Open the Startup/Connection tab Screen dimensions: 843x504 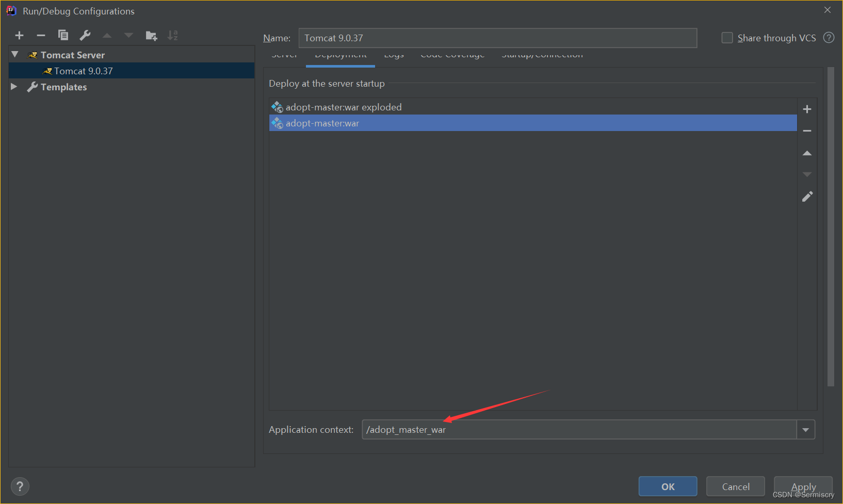(542, 56)
